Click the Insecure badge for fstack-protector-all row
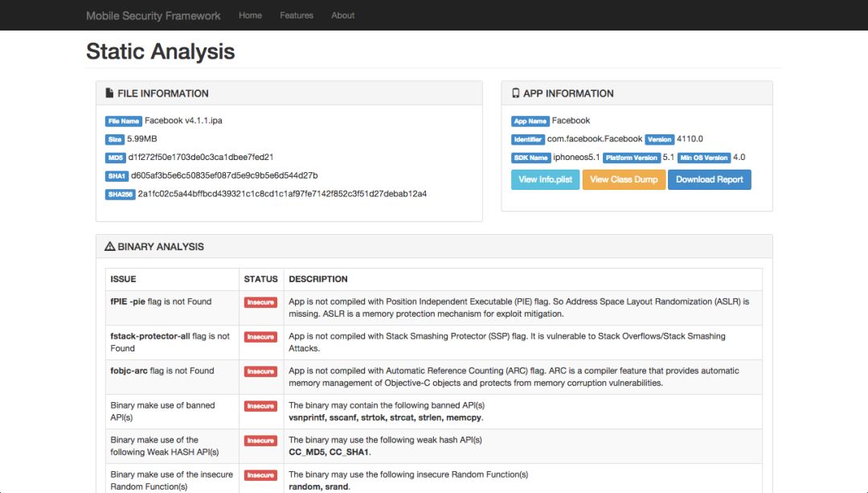 [260, 337]
